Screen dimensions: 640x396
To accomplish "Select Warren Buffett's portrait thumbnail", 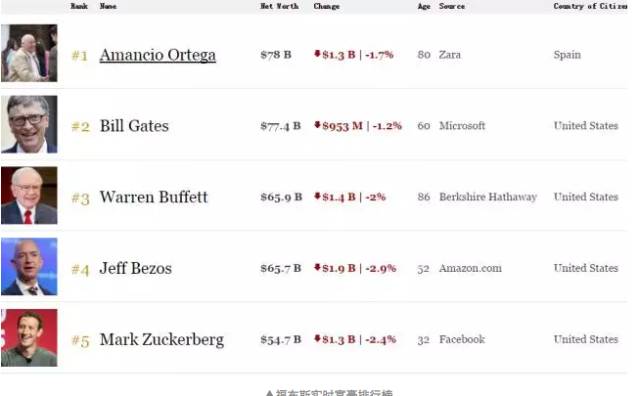I will point(29,195).
